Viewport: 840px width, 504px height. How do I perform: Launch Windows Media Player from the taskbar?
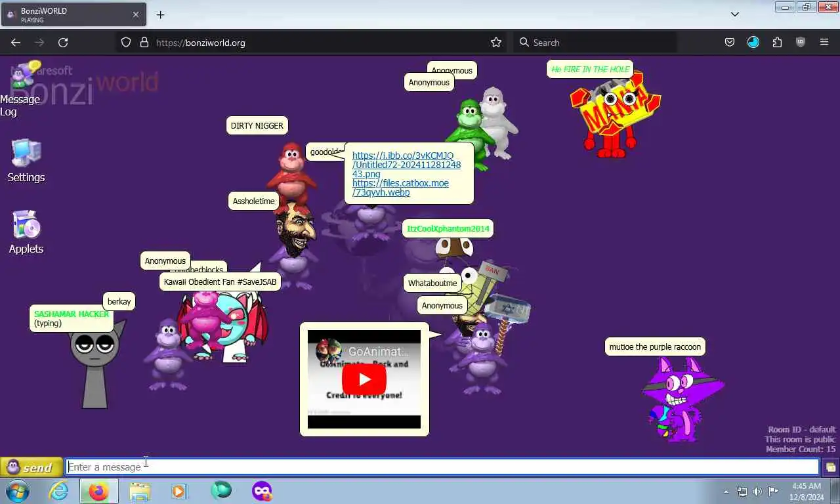178,491
